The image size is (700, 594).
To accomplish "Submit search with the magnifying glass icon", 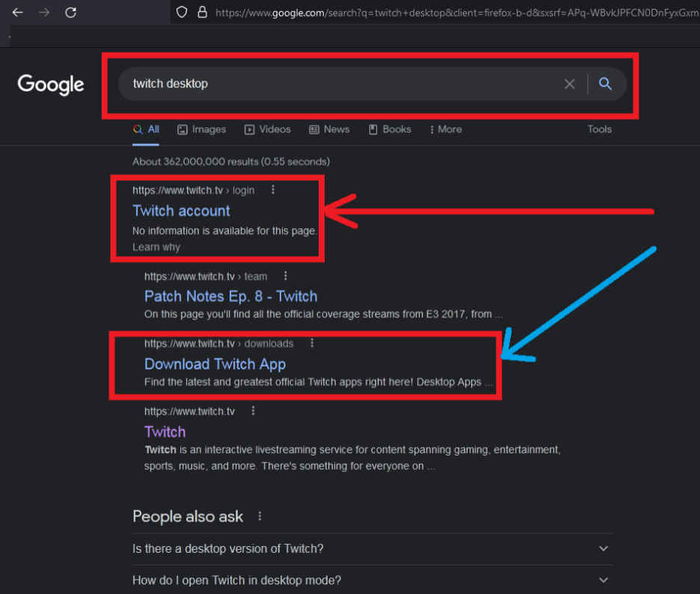I will point(605,84).
